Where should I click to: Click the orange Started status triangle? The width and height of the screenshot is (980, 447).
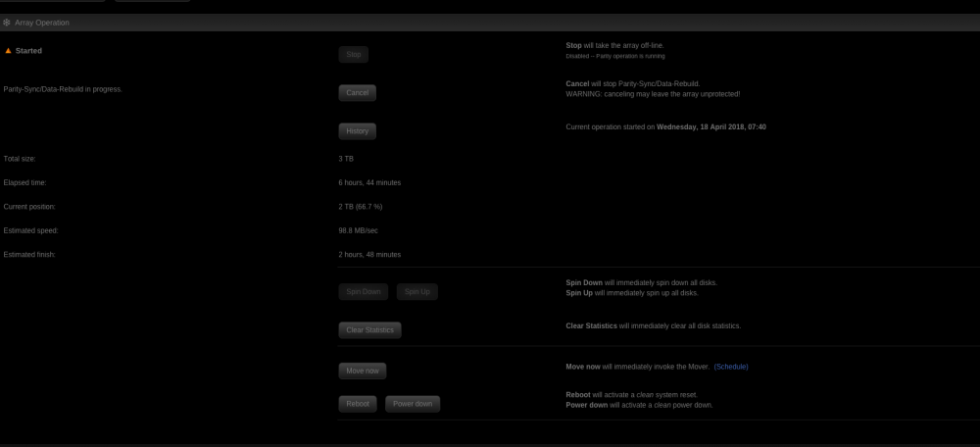pos(8,51)
